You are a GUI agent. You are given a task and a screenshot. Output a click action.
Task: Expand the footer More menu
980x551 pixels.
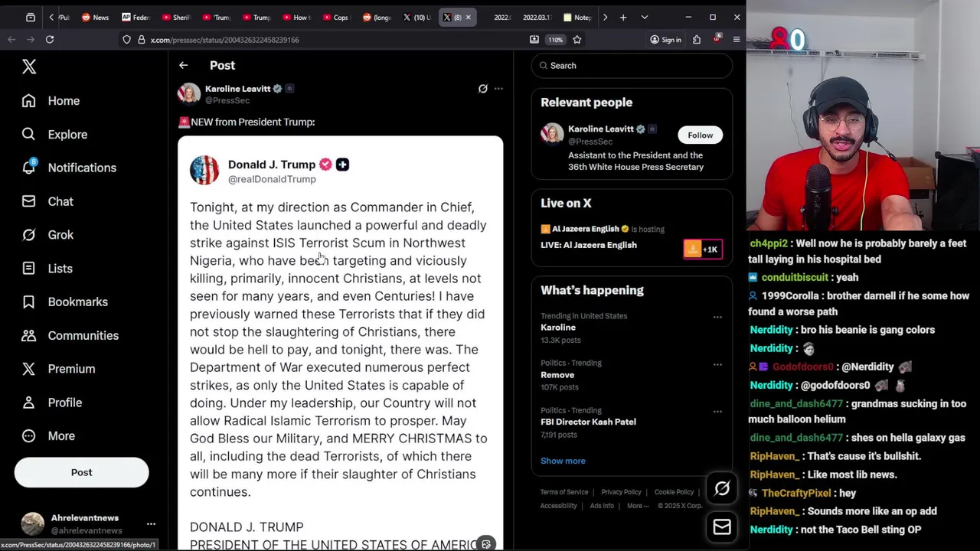638,506
